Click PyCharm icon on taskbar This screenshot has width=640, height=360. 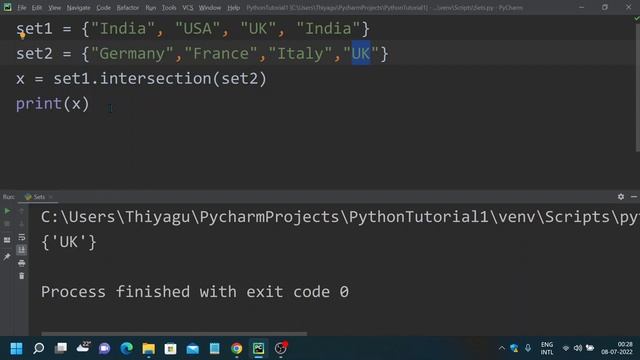258,348
